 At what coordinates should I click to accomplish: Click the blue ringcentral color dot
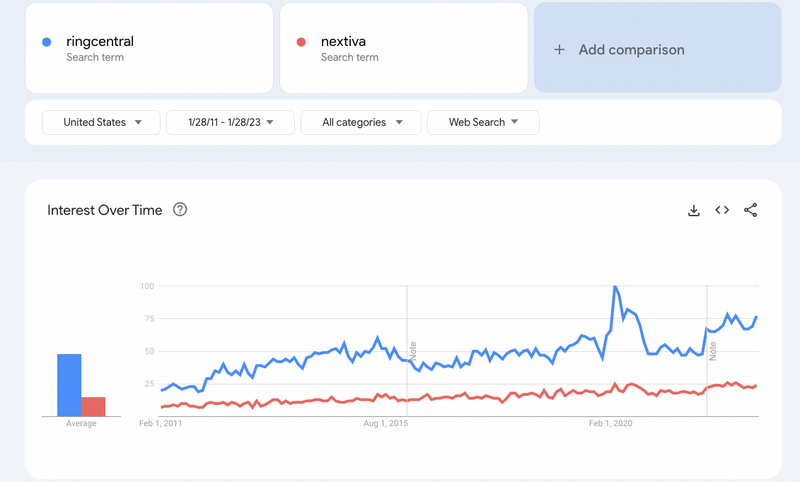click(46, 42)
